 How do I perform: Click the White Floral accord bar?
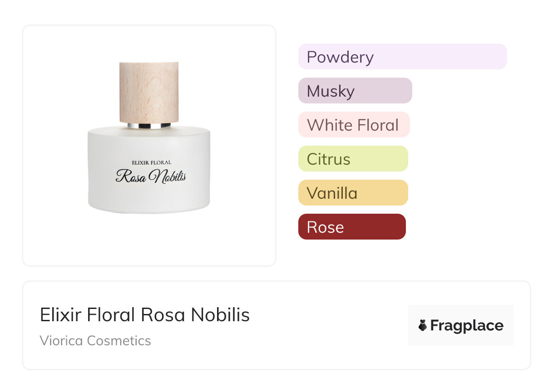[354, 125]
